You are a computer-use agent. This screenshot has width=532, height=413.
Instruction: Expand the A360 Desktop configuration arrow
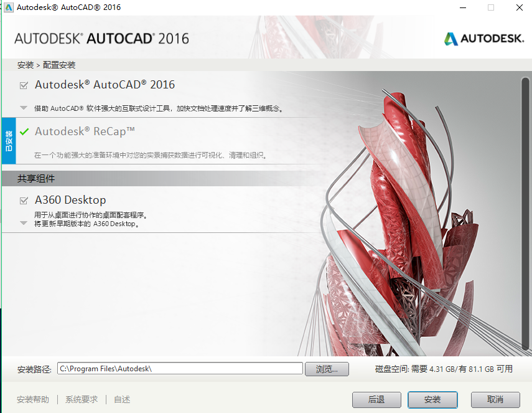pyautogui.click(x=24, y=223)
